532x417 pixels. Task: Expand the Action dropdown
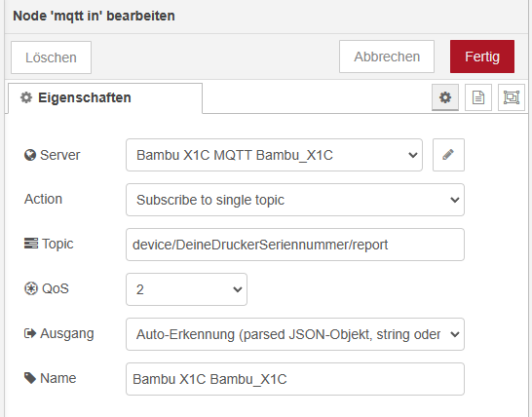tap(295, 200)
